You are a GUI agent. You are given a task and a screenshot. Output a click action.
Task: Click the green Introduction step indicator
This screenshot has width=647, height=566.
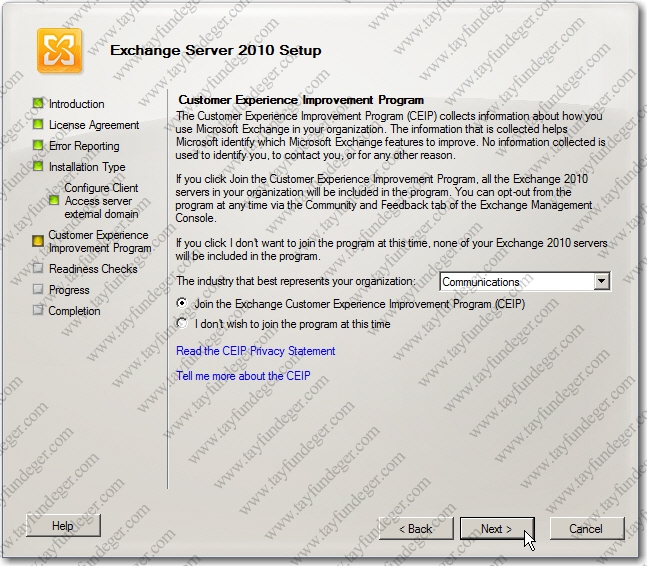tap(38, 103)
